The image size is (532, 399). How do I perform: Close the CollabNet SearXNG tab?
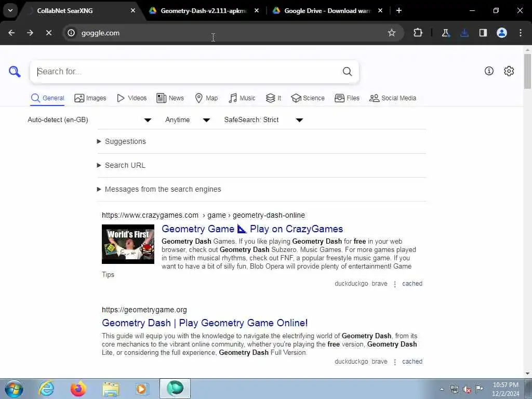(x=133, y=10)
